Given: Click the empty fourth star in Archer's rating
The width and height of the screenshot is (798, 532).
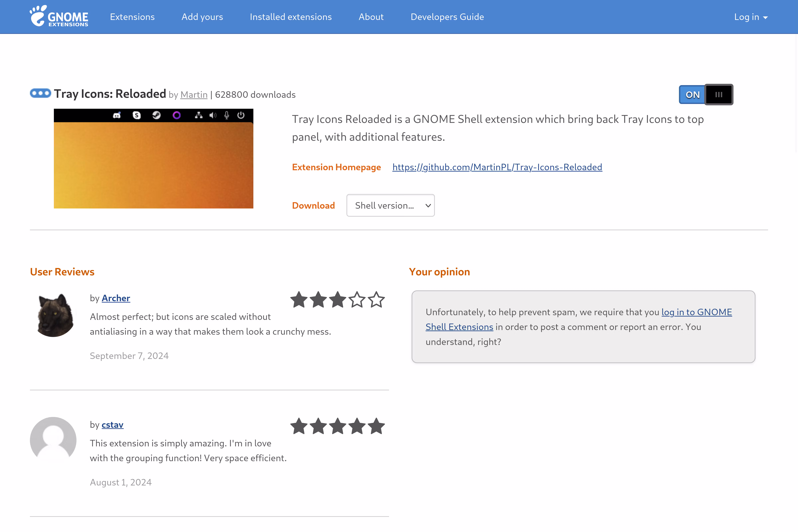Looking at the screenshot, I should click(357, 300).
